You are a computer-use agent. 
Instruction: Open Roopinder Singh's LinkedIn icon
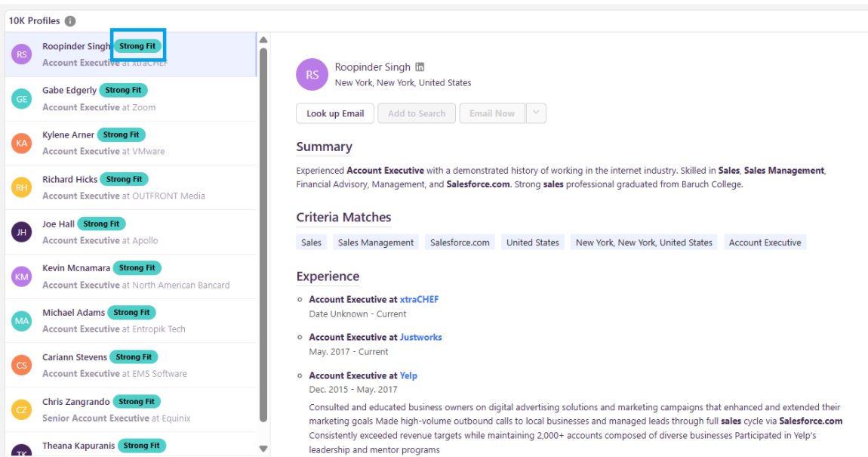[x=420, y=67]
